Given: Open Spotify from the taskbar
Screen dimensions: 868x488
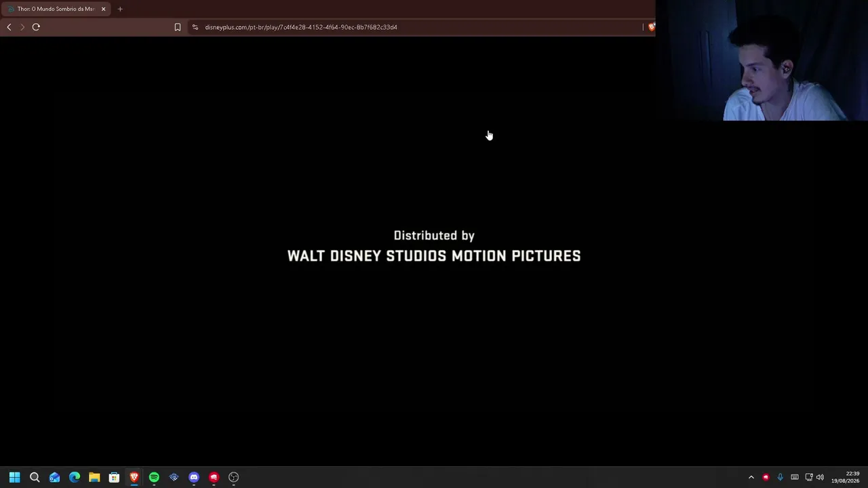Looking at the screenshot, I should [x=154, y=477].
